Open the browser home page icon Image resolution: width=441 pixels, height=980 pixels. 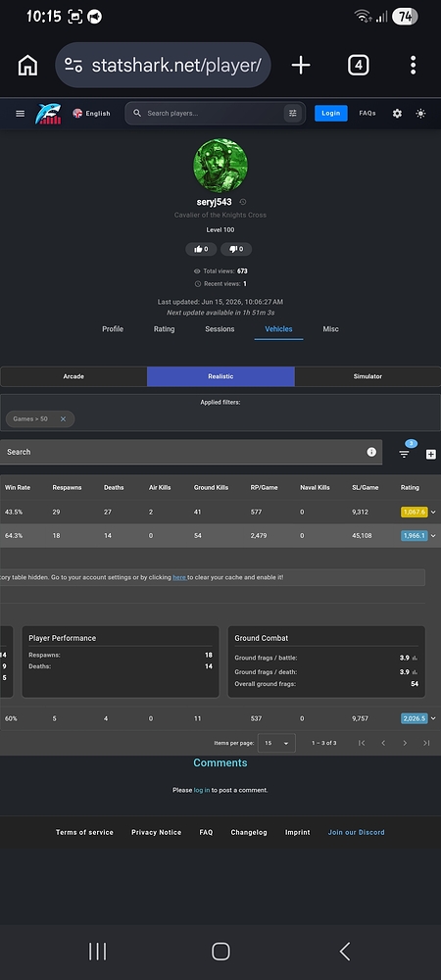tap(27, 65)
